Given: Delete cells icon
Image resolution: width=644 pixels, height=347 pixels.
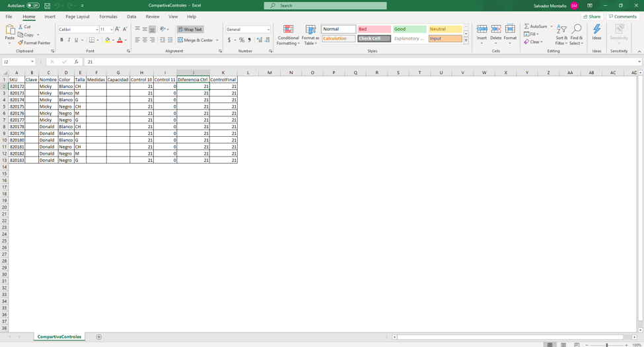Looking at the screenshot, I should click(496, 29).
